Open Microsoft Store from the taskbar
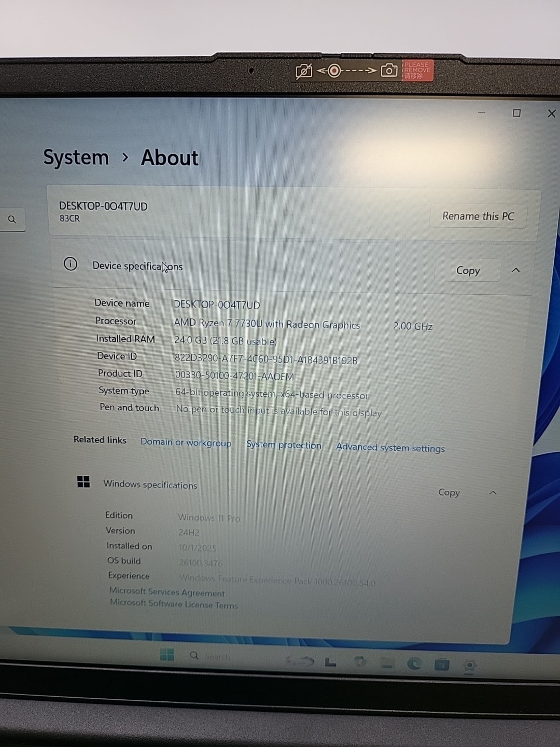The height and width of the screenshot is (747, 560). pos(441,664)
